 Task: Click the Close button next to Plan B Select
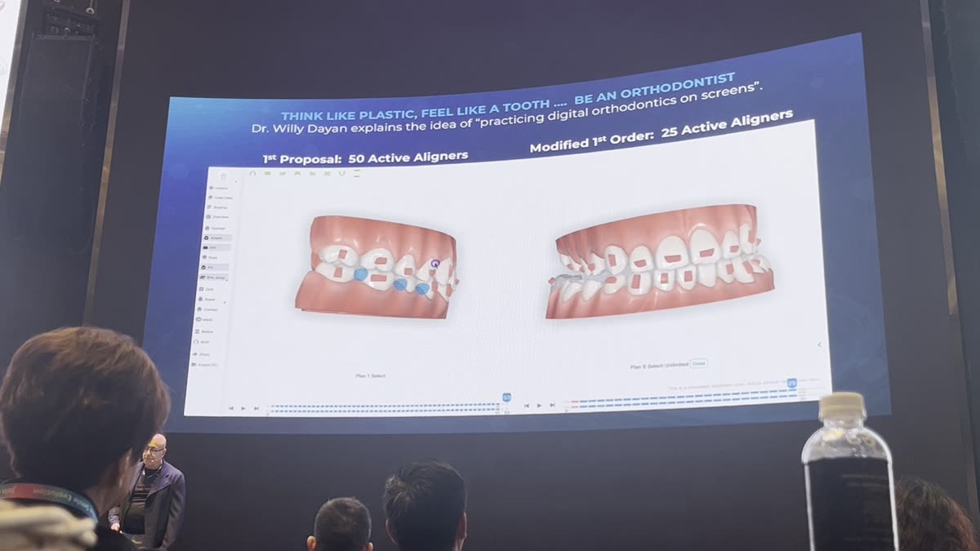[698, 364]
